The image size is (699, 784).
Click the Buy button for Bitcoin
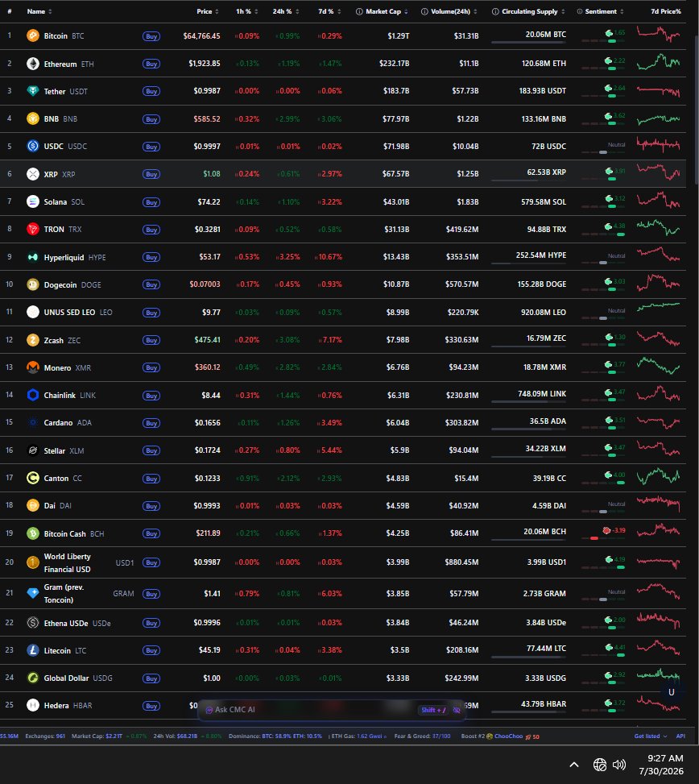[151, 36]
